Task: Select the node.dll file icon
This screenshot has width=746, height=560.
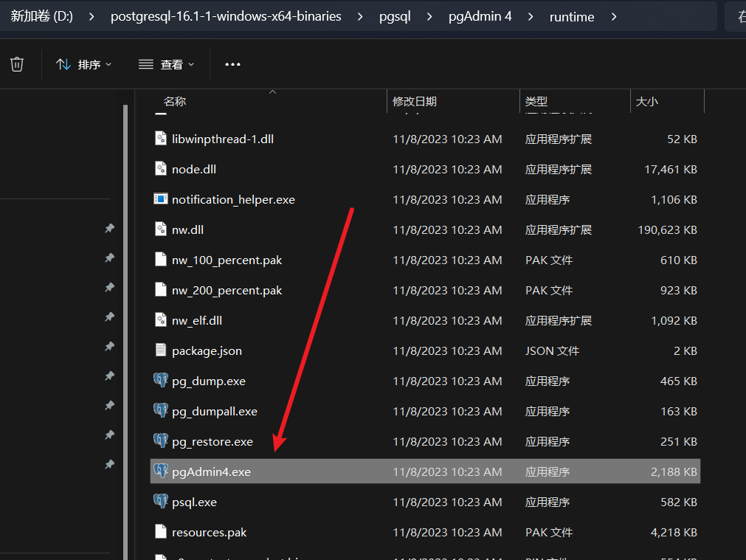Action: point(159,169)
